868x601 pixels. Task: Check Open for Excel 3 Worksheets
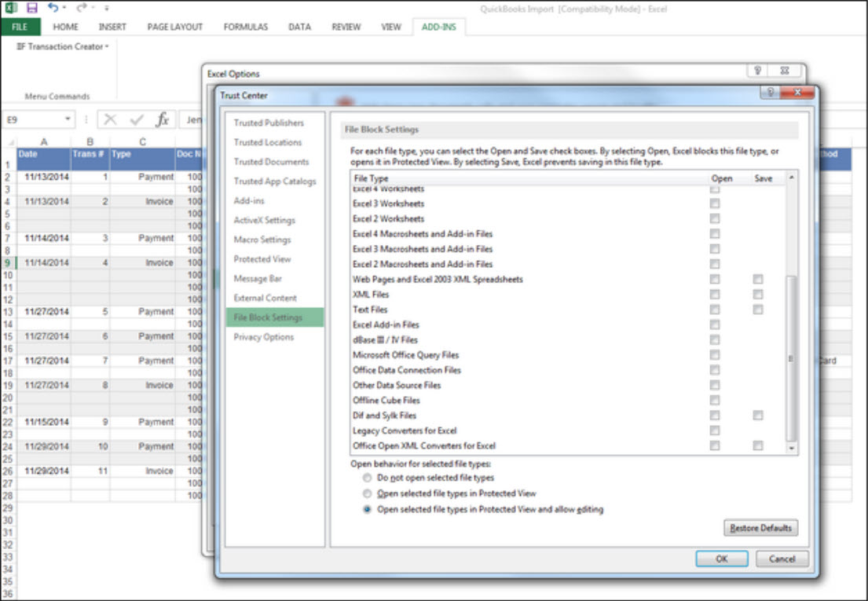(715, 203)
